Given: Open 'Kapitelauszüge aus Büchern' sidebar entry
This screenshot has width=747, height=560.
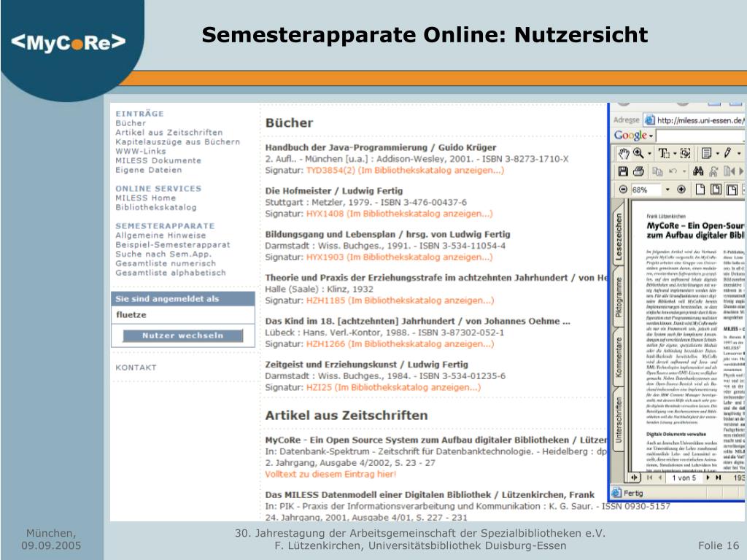Looking at the screenshot, I should pyautogui.click(x=177, y=142).
